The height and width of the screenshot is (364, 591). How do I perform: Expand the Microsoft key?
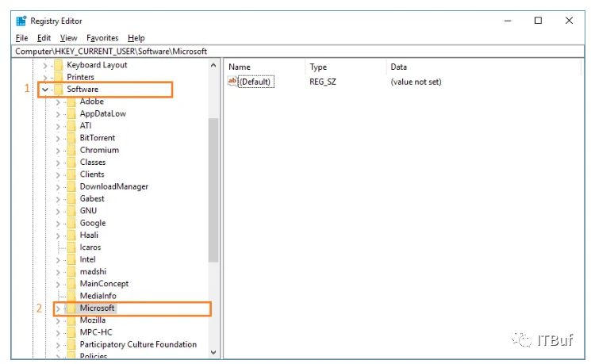coord(58,308)
